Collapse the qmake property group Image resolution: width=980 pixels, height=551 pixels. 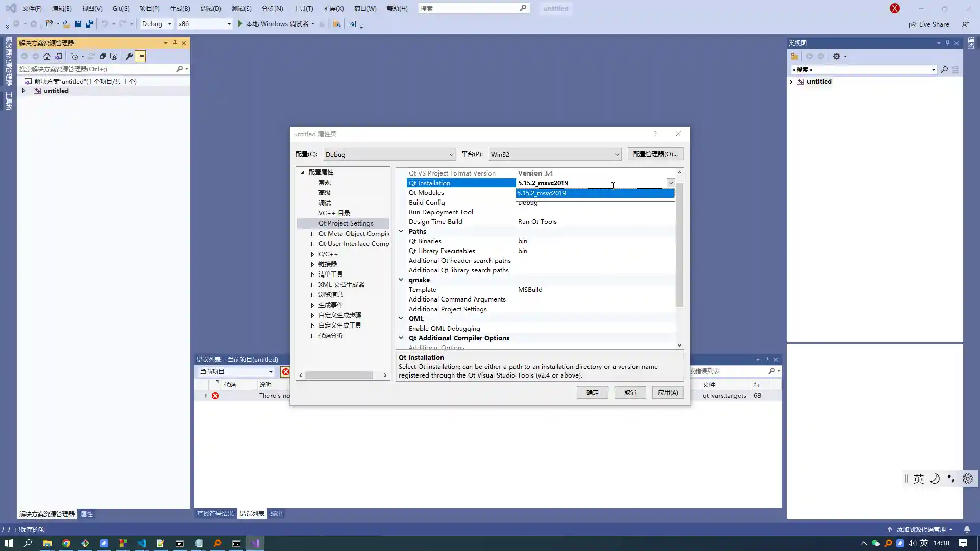pyautogui.click(x=401, y=280)
